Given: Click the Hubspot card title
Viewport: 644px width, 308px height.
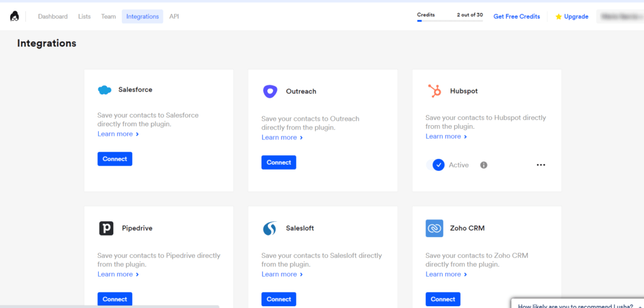Looking at the screenshot, I should (464, 91).
